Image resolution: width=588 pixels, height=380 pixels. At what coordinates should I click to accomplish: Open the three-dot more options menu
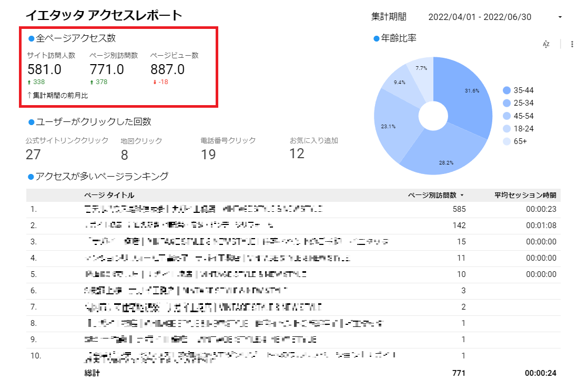tap(572, 44)
